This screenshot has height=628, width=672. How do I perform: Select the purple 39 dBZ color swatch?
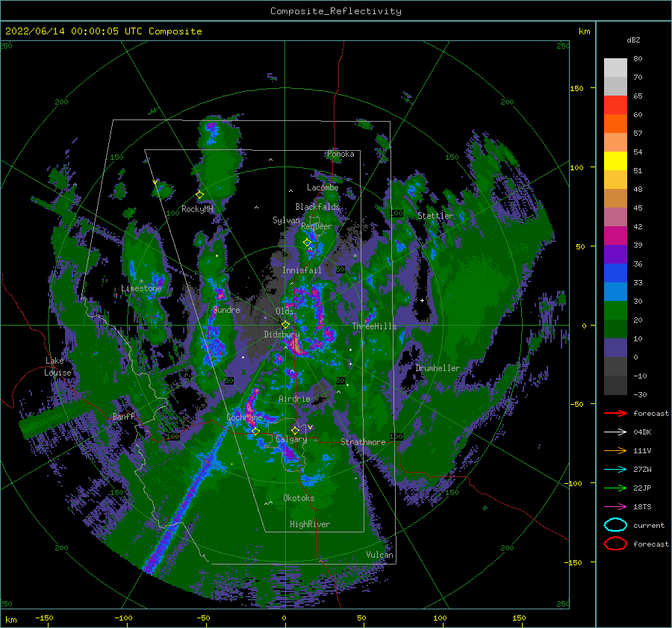615,254
